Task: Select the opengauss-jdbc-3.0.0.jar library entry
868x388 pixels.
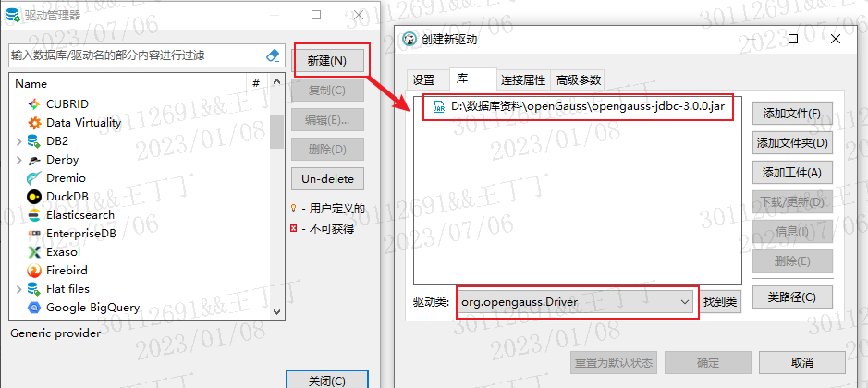Action: pos(579,106)
